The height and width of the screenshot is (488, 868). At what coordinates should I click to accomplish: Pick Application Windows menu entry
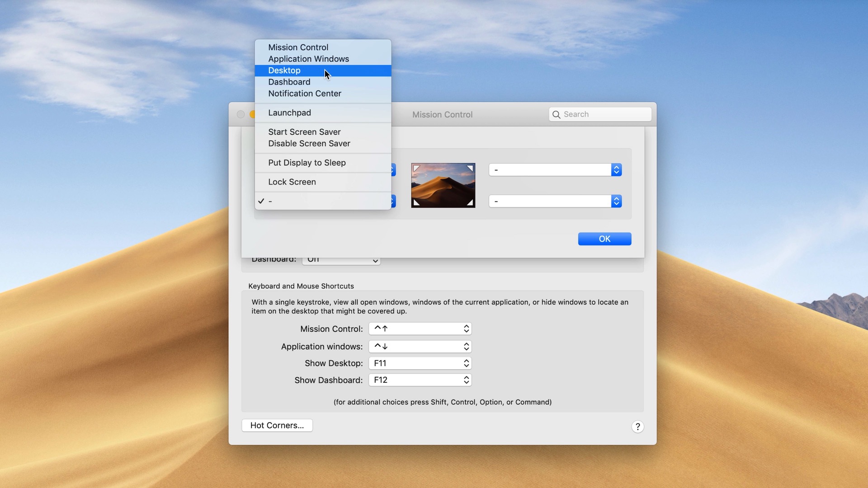pos(308,59)
